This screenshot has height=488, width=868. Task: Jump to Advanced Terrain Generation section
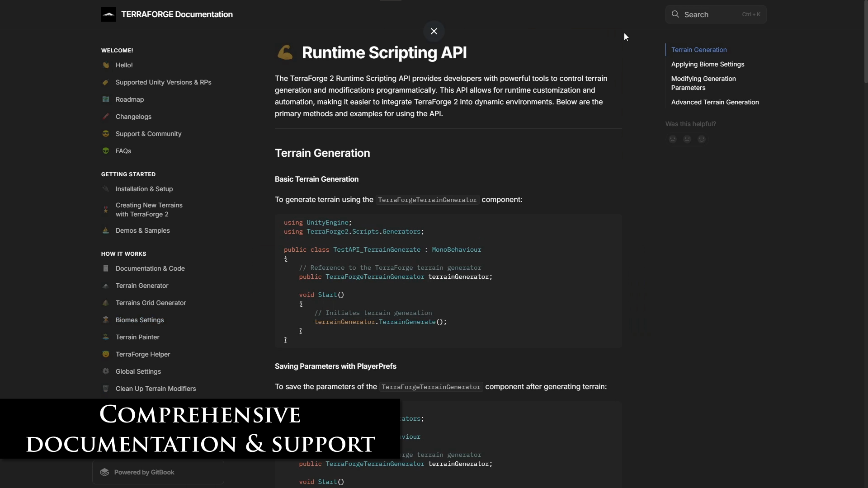pos(715,102)
